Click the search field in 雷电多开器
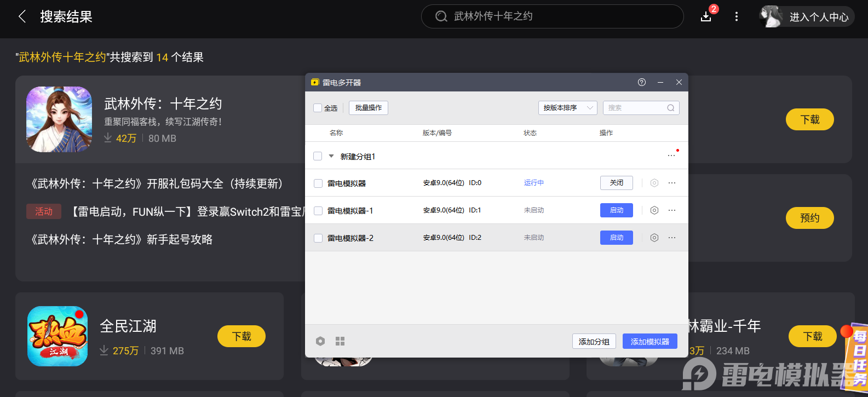Screen dimensions: 868x397 tap(635, 108)
